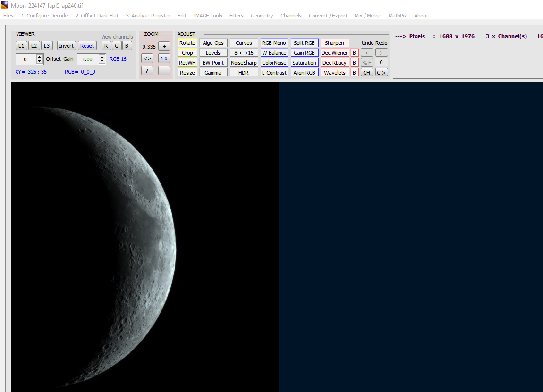Click the zoom in plus button
543x392 pixels.
coord(164,46)
